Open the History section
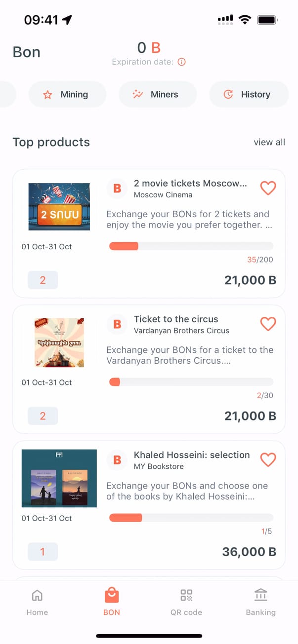This screenshot has width=298, height=644. click(248, 94)
